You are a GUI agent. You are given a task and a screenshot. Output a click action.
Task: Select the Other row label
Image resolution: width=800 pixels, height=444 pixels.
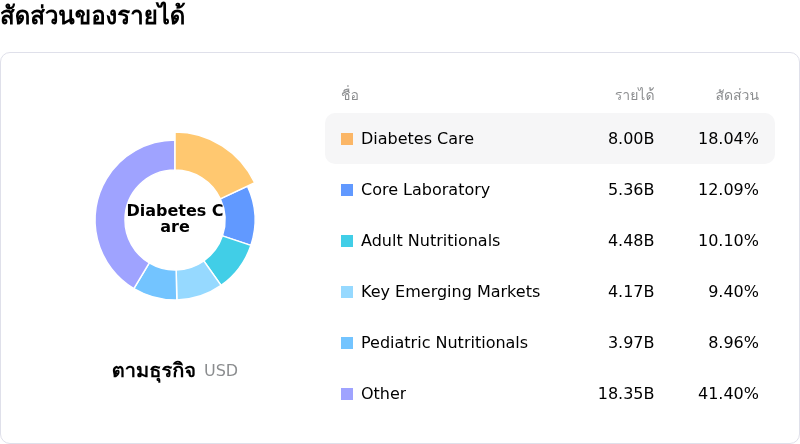click(x=383, y=394)
